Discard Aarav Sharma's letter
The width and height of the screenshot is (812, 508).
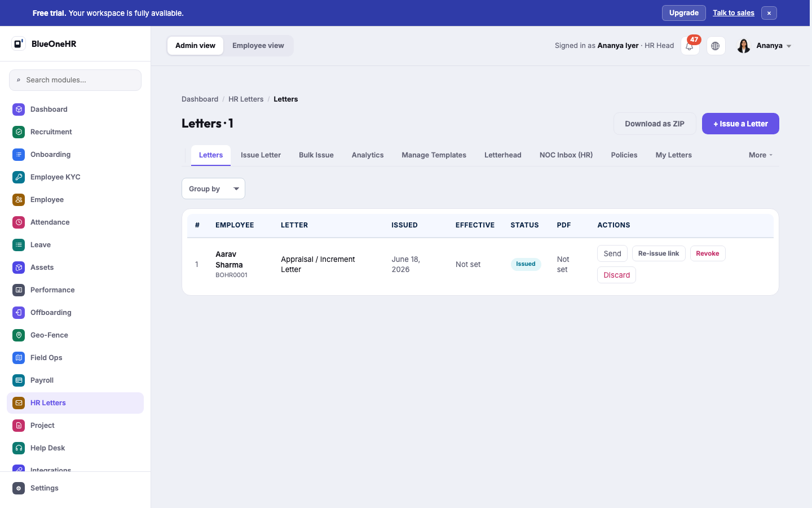tap(616, 275)
